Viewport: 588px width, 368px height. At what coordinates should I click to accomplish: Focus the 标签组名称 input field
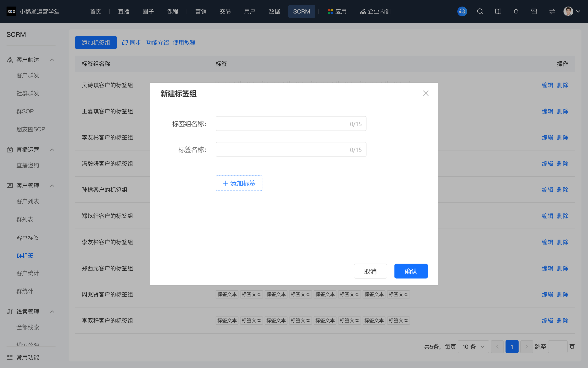[x=291, y=124]
